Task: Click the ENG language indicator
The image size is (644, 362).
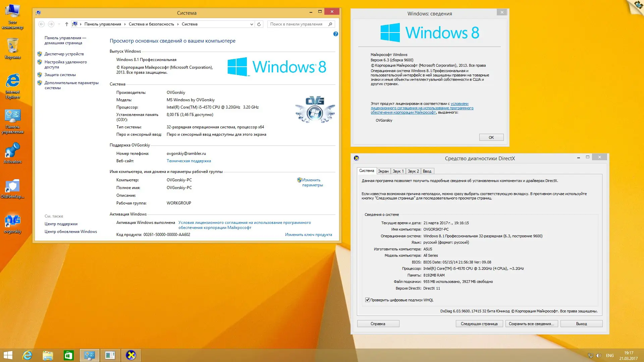Action: tap(610, 356)
